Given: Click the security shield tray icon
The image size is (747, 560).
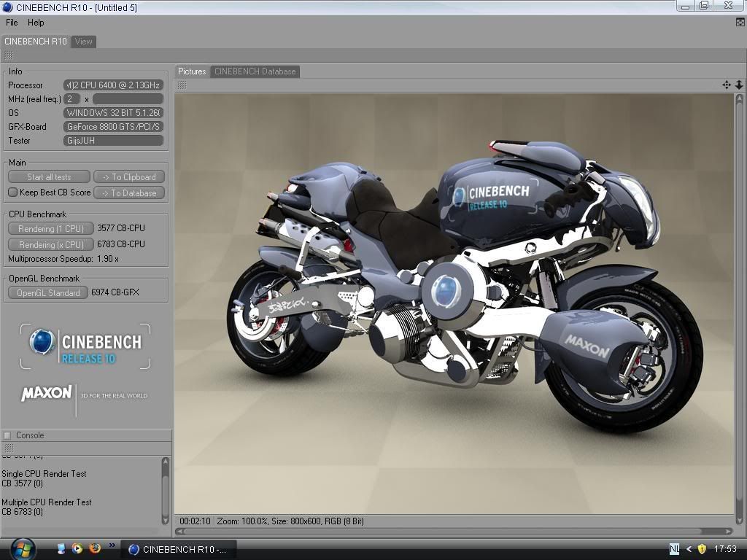Looking at the screenshot, I should pyautogui.click(x=702, y=549).
